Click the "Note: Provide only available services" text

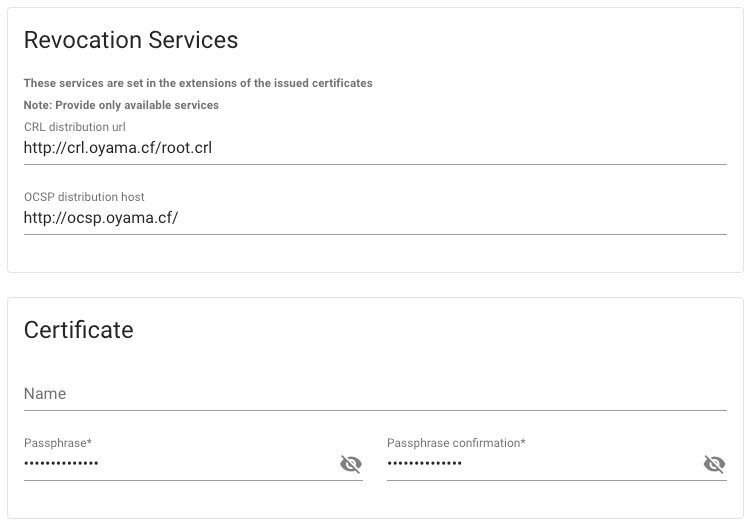[121, 105]
